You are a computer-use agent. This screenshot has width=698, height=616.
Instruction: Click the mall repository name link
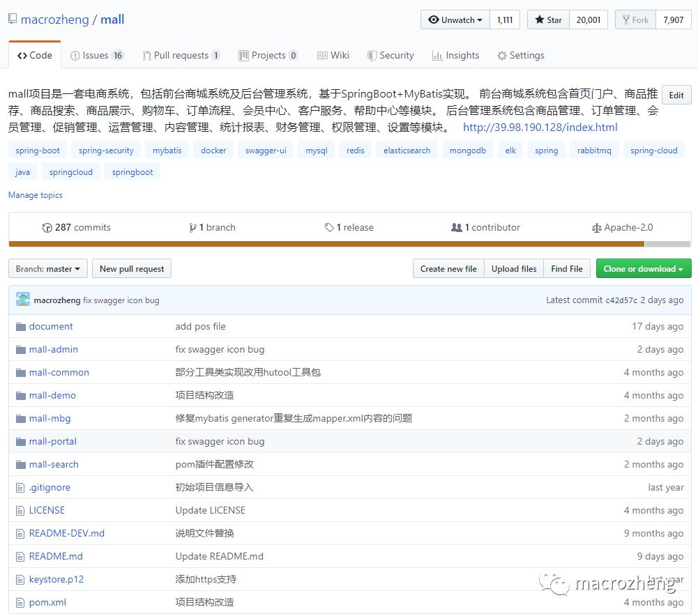pos(112,20)
